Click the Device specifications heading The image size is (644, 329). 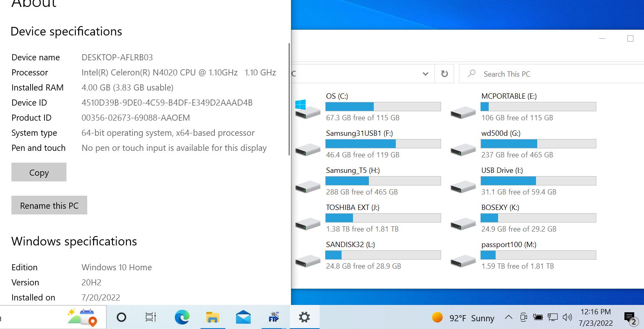pos(66,31)
